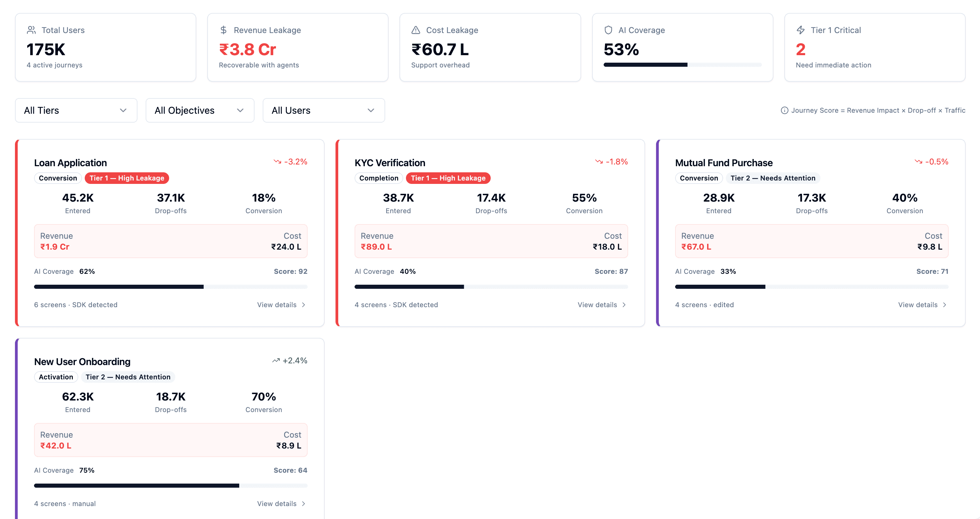Select the Activation tag on New User Onboarding

(55, 377)
